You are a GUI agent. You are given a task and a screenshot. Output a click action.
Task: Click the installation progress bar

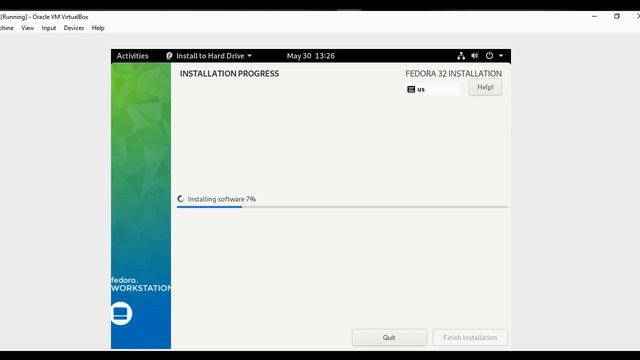pyautogui.click(x=342, y=207)
